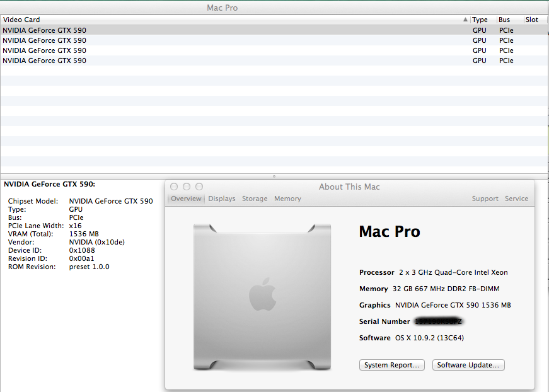
Task: Click the sort arrow in Video Card header
Action: [x=465, y=20]
